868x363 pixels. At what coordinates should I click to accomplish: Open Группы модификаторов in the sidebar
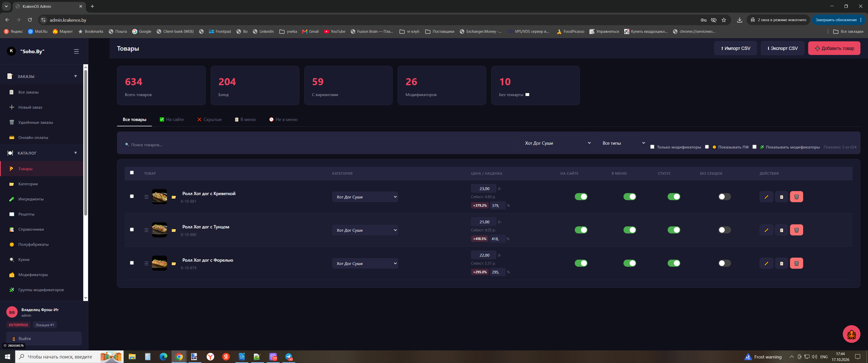coord(42,290)
